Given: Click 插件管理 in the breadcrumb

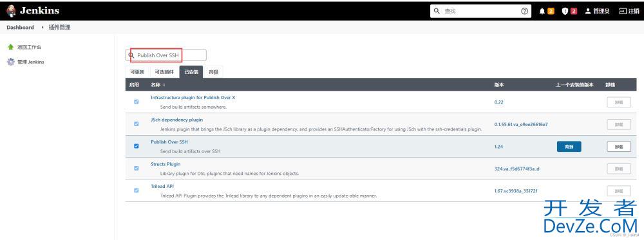Looking at the screenshot, I should tap(59, 28).
